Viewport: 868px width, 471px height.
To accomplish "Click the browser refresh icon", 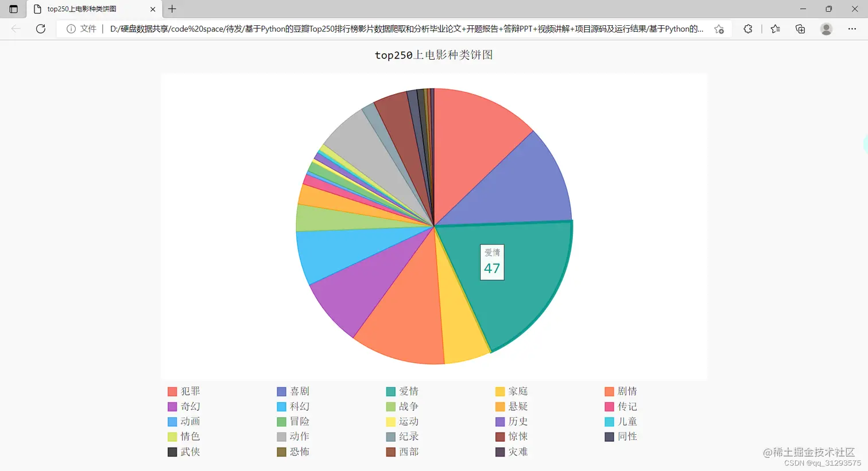I will coord(41,29).
